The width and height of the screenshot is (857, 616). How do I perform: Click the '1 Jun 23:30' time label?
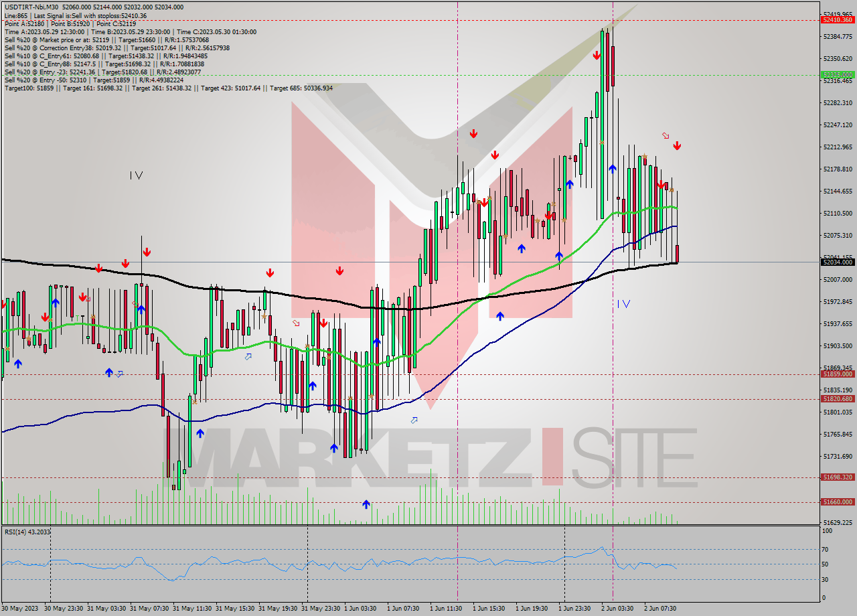[576, 608]
